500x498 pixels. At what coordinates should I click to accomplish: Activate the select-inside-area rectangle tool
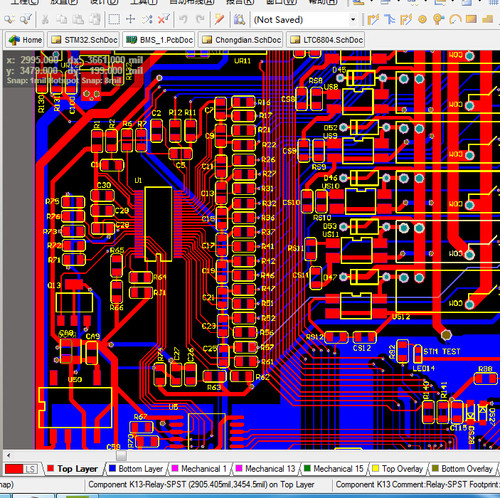click(x=114, y=19)
